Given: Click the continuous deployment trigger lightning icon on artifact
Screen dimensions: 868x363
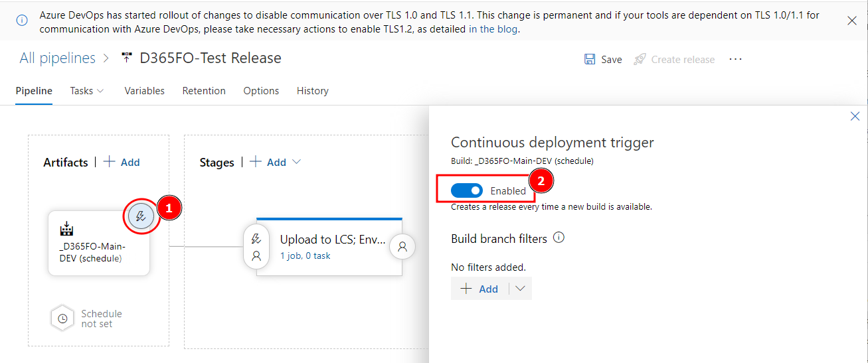Looking at the screenshot, I should [x=141, y=216].
